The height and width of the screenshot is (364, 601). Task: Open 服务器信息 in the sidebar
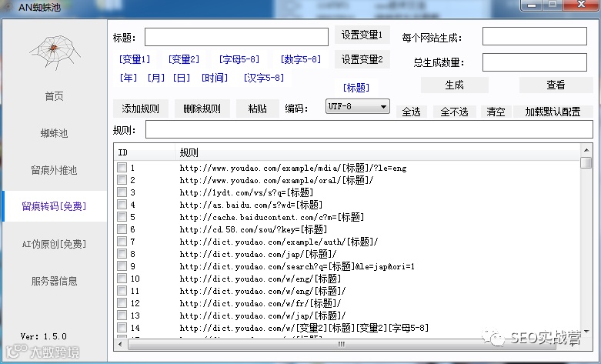[x=54, y=281]
